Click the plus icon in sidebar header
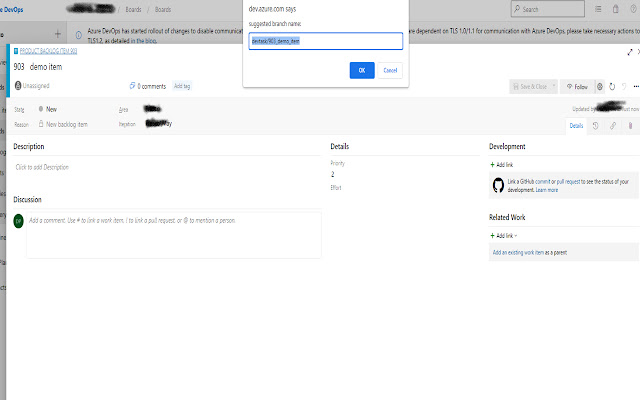This screenshot has height=400, width=640. click(x=58, y=34)
